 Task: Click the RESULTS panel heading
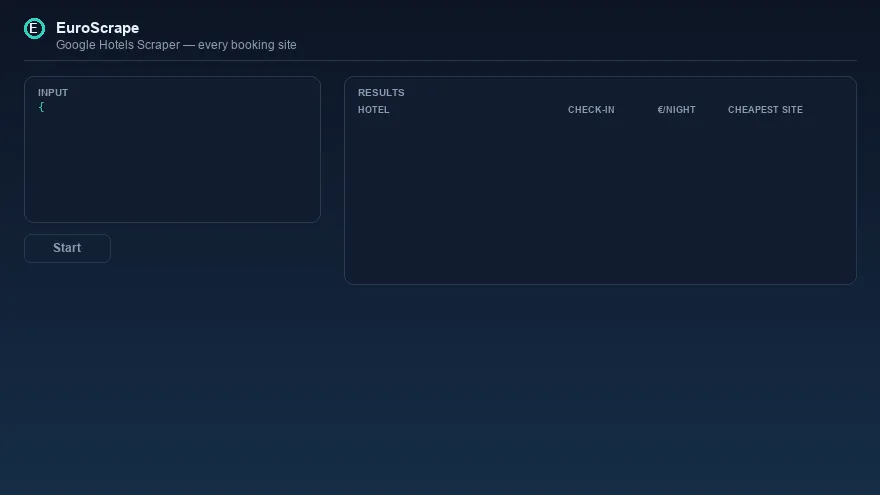381,93
